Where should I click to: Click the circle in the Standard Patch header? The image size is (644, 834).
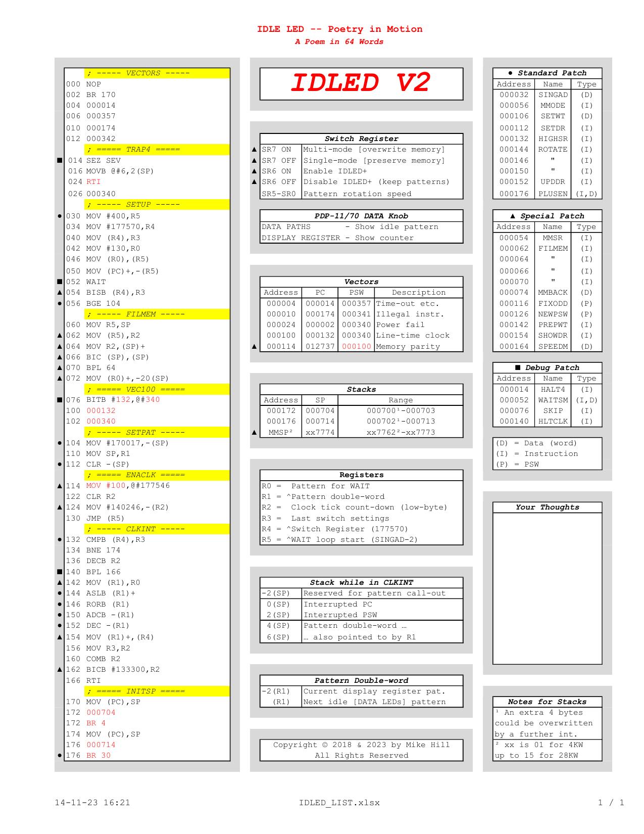pyautogui.click(x=511, y=73)
